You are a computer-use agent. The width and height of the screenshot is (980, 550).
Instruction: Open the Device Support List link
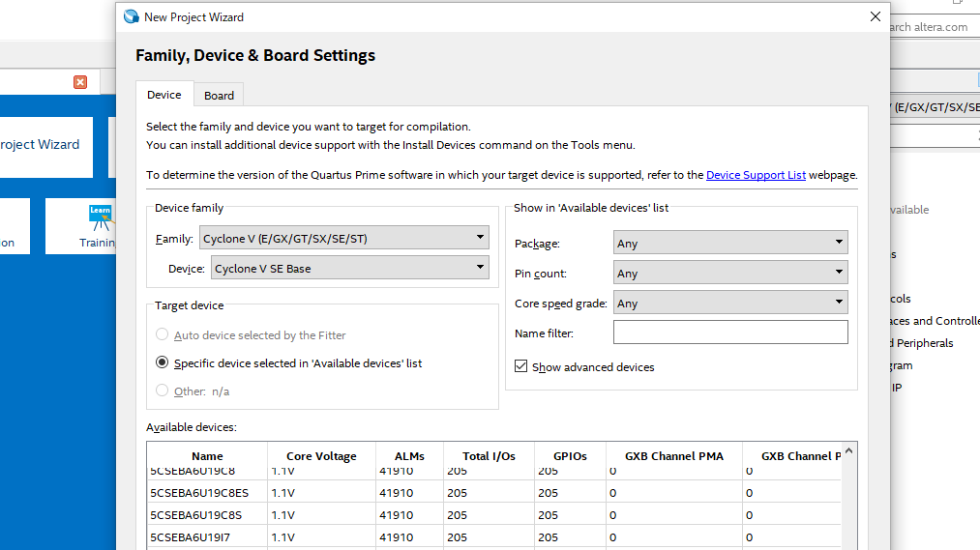pos(756,175)
